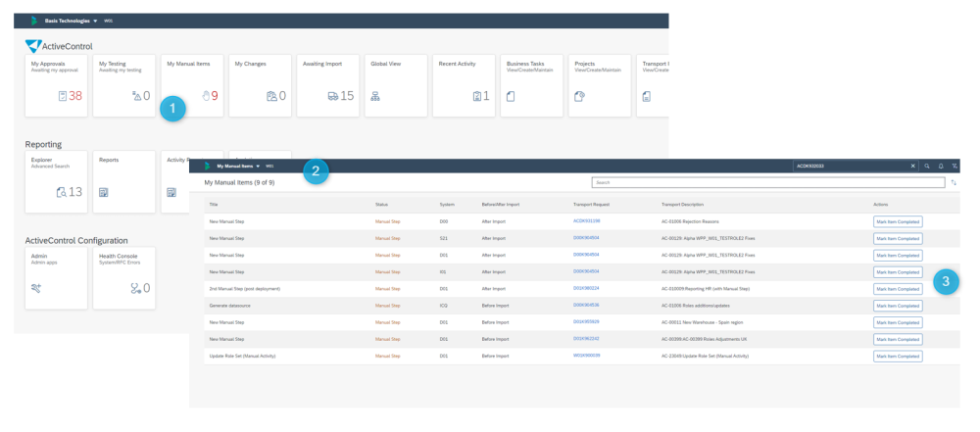
Task: Open transport D00K904504 in the S21 row
Action: (x=586, y=238)
